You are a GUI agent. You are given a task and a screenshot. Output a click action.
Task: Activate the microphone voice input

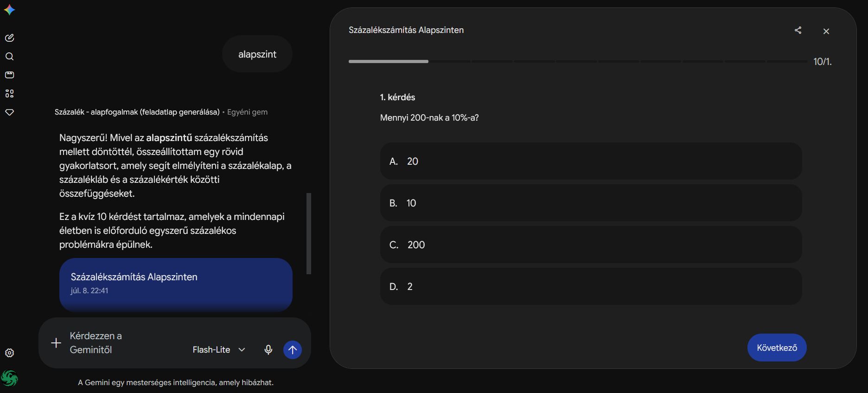tap(268, 350)
